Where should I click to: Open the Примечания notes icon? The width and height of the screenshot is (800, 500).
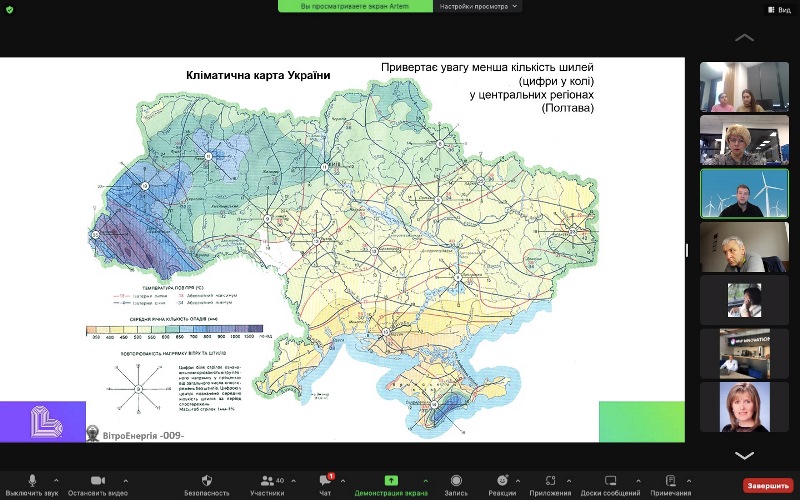[x=670, y=481]
